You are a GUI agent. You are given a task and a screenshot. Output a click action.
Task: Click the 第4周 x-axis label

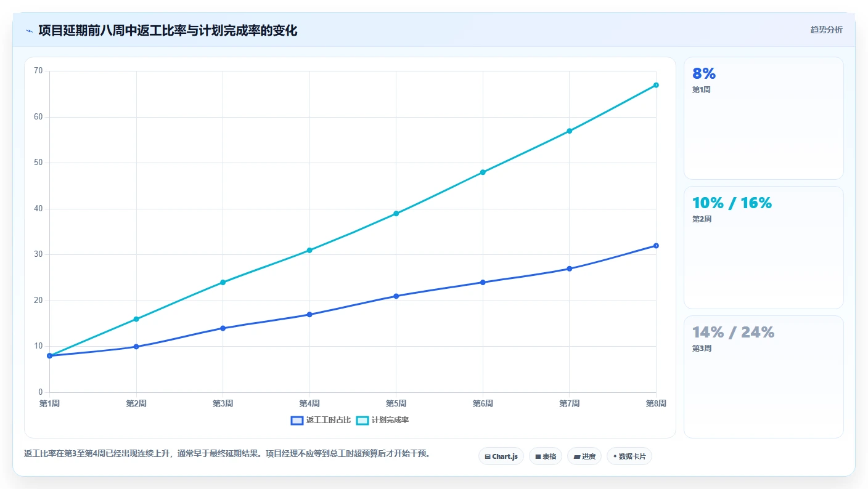[x=309, y=403]
